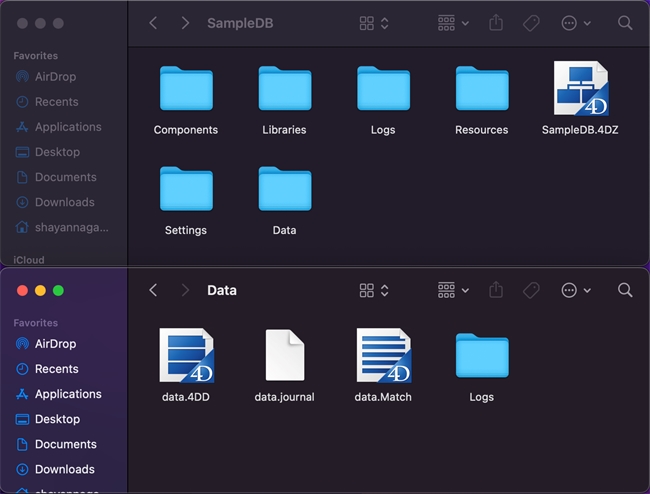Image resolution: width=650 pixels, height=494 pixels.
Task: Click the Favorites header in Data sidebar
Action: click(36, 323)
